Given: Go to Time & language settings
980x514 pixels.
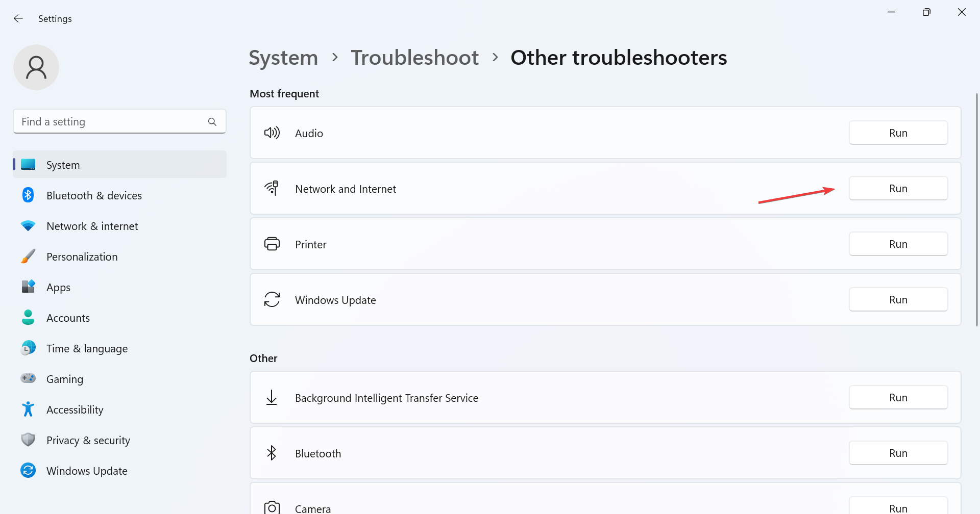Looking at the screenshot, I should pos(120,348).
